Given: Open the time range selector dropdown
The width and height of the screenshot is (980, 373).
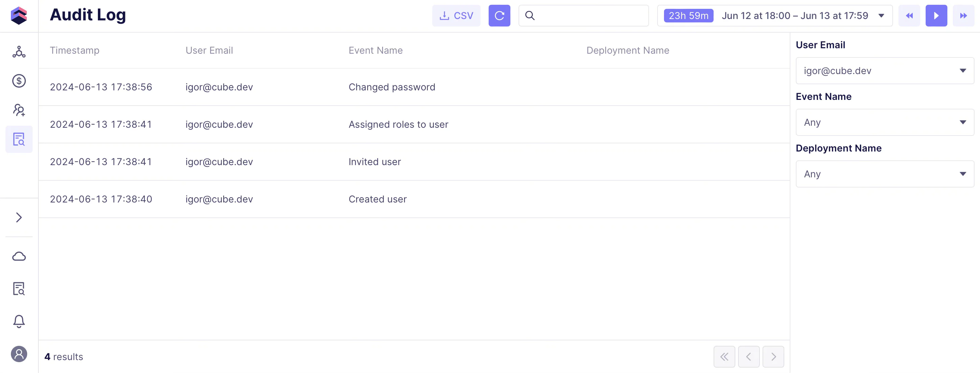Looking at the screenshot, I should pyautogui.click(x=774, y=16).
